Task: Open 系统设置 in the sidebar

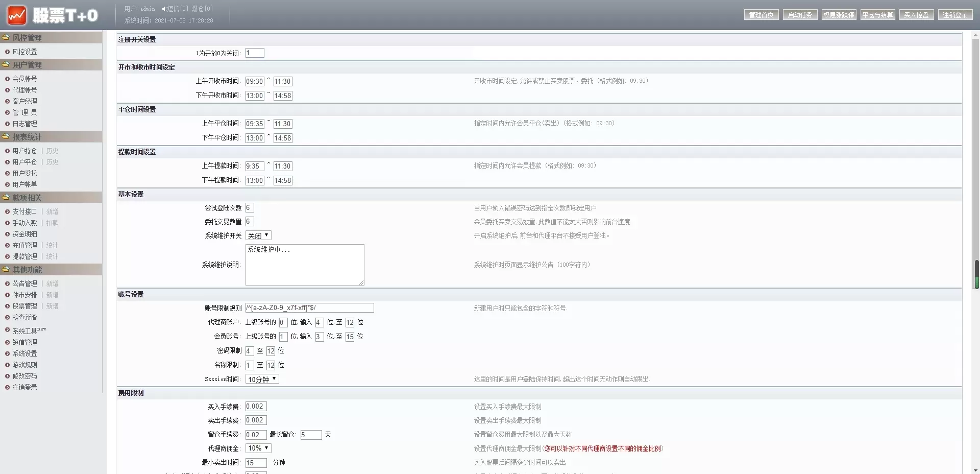Action: (x=24, y=353)
